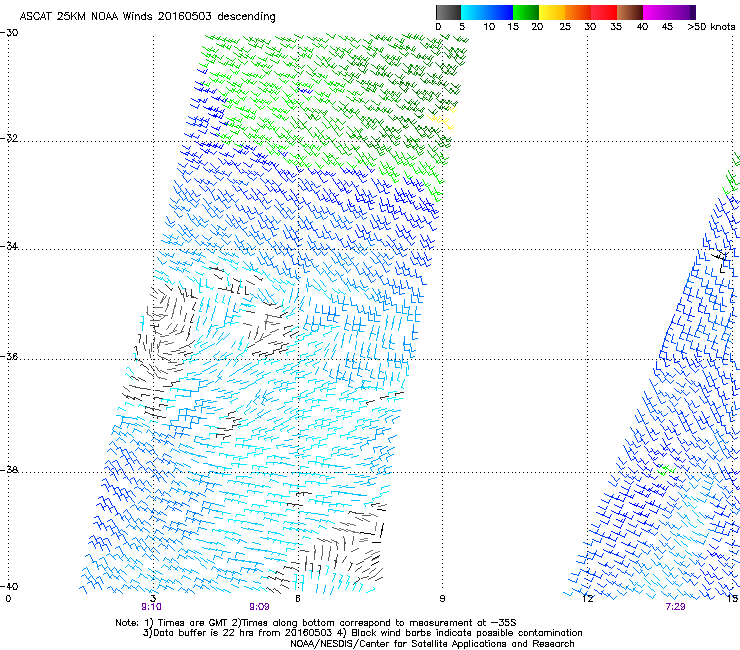The image size is (740, 650).
Task: Click the longitude 0 axis label
Action: pyautogui.click(x=8, y=599)
